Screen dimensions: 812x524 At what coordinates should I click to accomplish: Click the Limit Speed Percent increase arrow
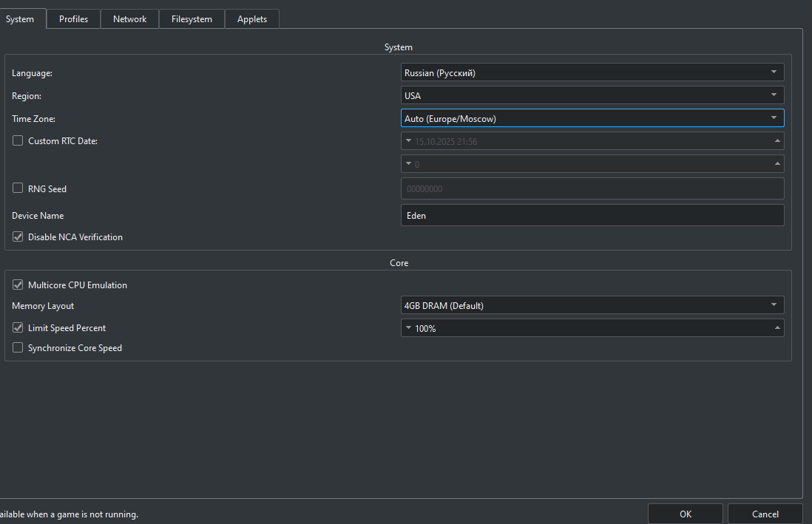pos(777,327)
